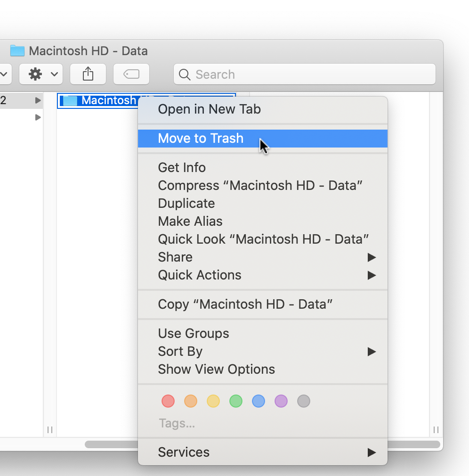Open the gear Action menu in toolbar
Screen dimensions: 469x476
point(41,74)
